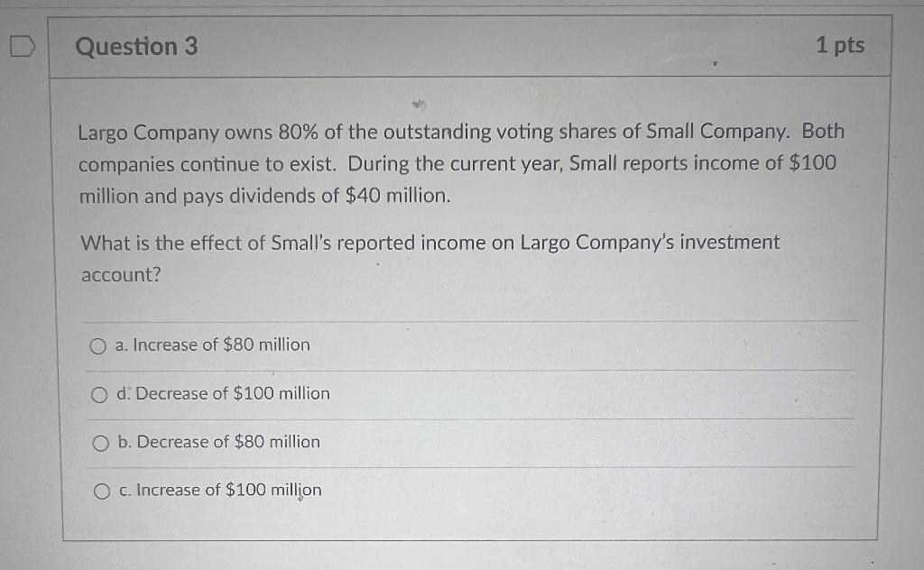
Task: Click the small marker icon above the question text
Action: pyautogui.click(x=418, y=105)
